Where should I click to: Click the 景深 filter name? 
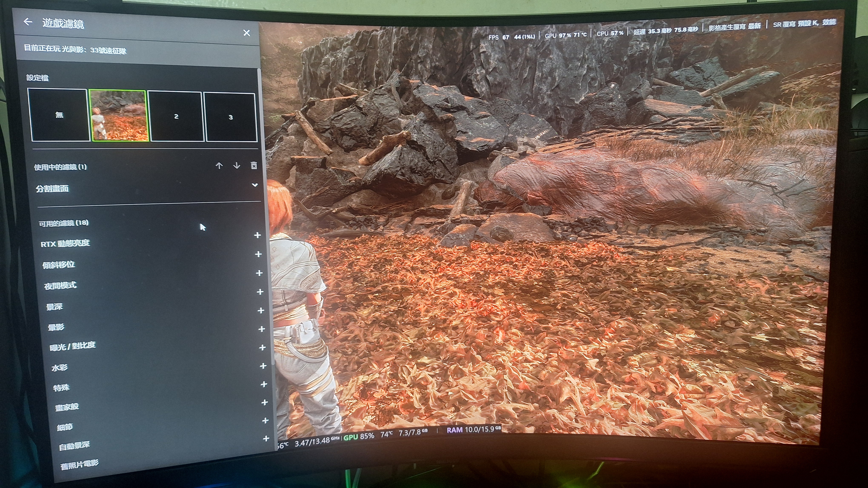pos(54,307)
